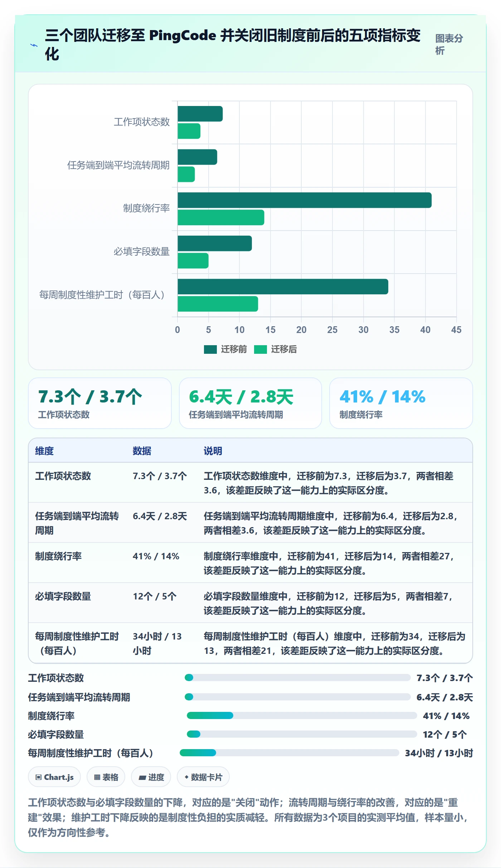
Task: Toggle the 迁移前 legend swatch
Action: pyautogui.click(x=210, y=349)
